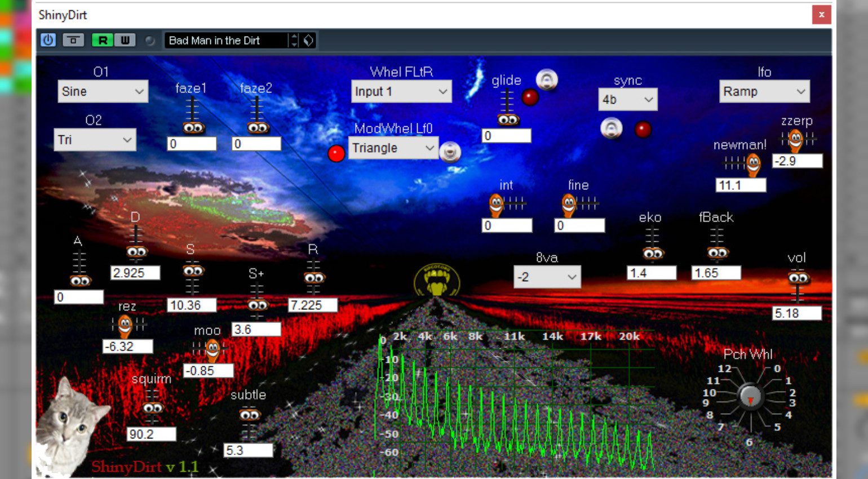Click the preset browser diamond icon
Screen dimensions: 868x479
tap(308, 40)
